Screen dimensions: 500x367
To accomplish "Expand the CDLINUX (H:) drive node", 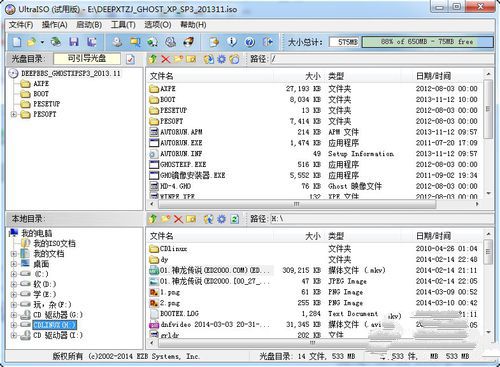I will pos(14,325).
